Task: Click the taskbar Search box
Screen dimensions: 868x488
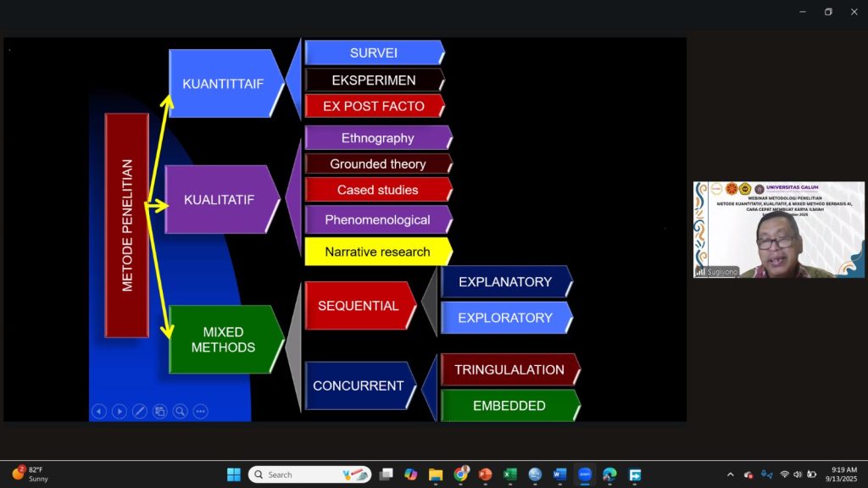Action: pyautogui.click(x=309, y=474)
